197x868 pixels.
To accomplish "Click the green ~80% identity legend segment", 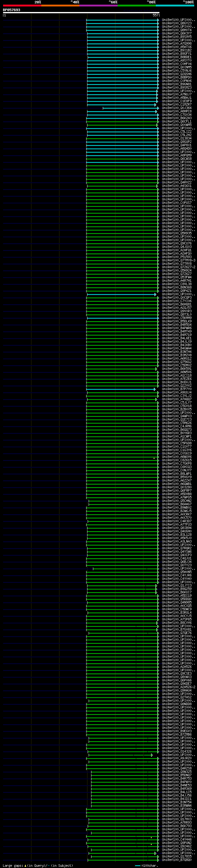I will [137, 6].
